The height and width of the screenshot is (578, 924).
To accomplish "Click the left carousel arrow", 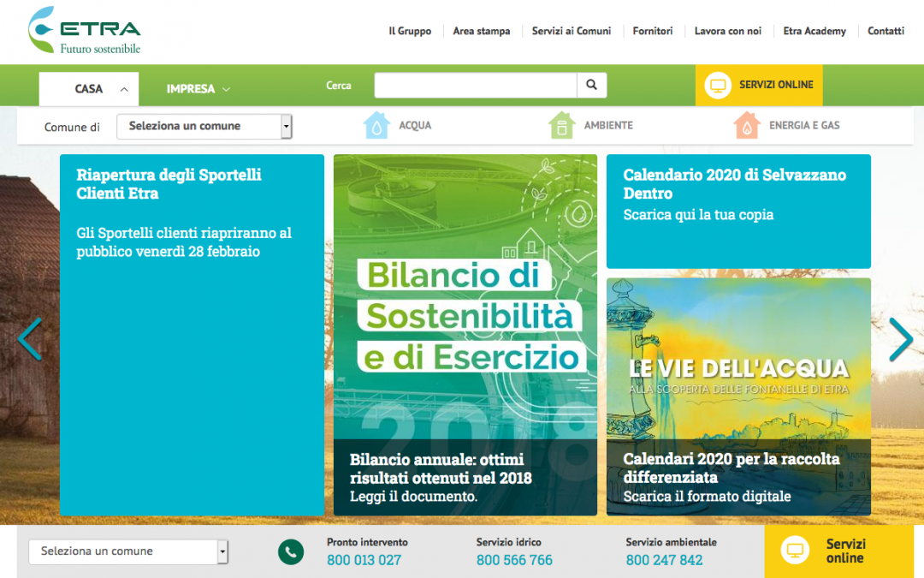I will coord(29,339).
